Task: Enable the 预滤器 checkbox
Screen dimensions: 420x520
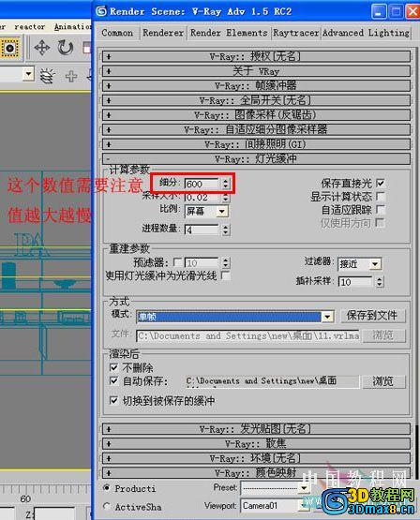Action: tap(178, 262)
